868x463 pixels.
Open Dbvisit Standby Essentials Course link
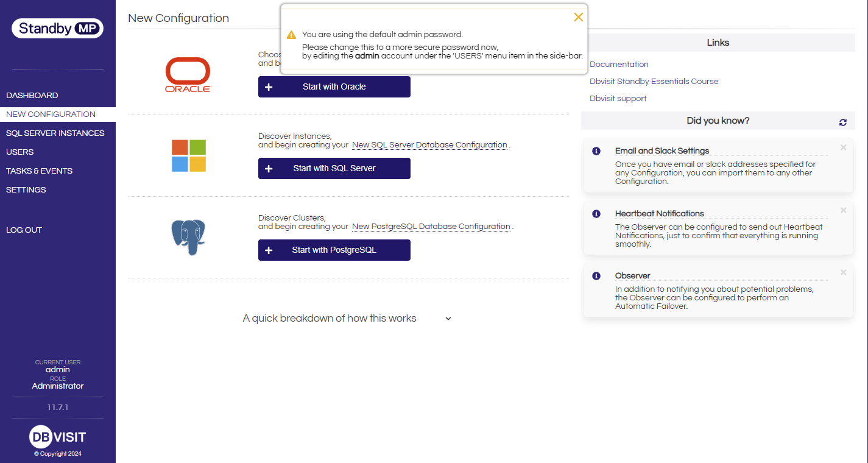(654, 82)
